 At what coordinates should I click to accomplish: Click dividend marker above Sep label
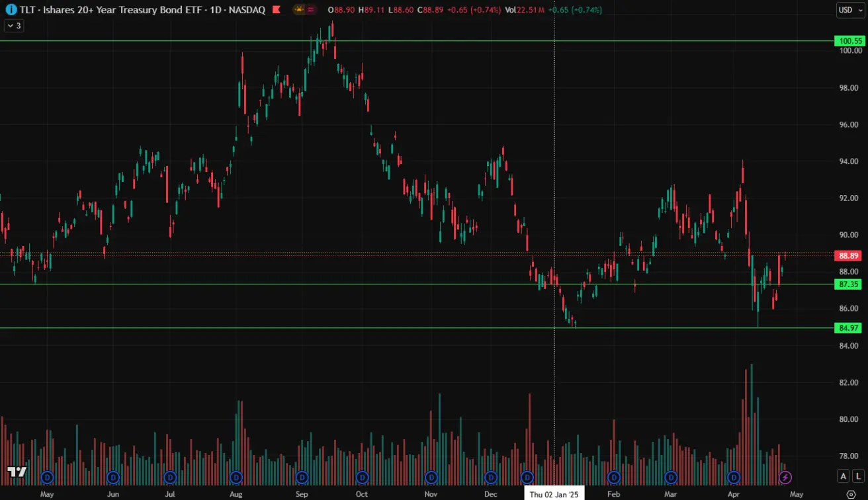[x=302, y=477]
